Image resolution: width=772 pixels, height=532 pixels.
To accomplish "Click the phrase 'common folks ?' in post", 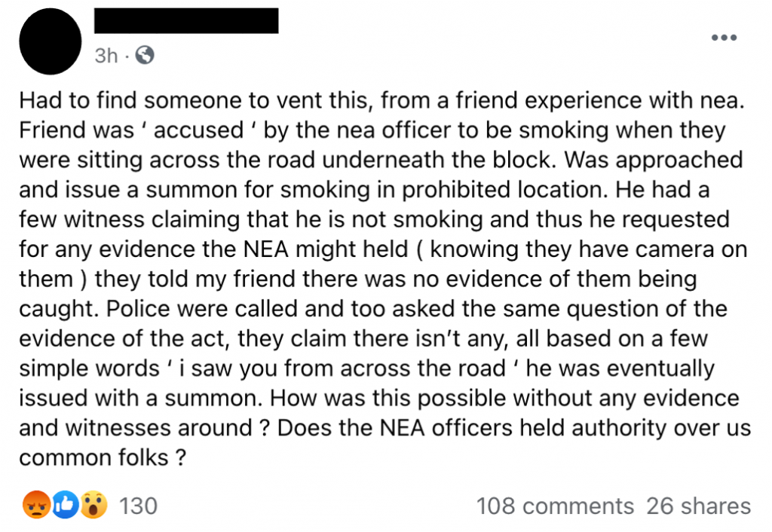I will (103, 457).
